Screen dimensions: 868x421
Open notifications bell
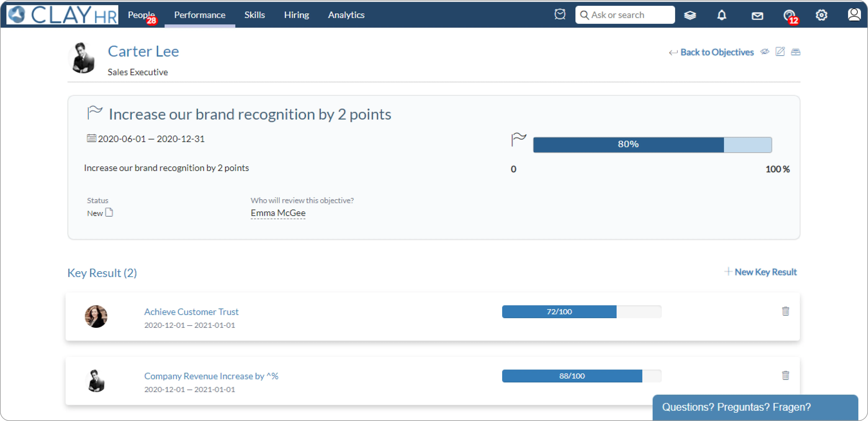pyautogui.click(x=721, y=15)
